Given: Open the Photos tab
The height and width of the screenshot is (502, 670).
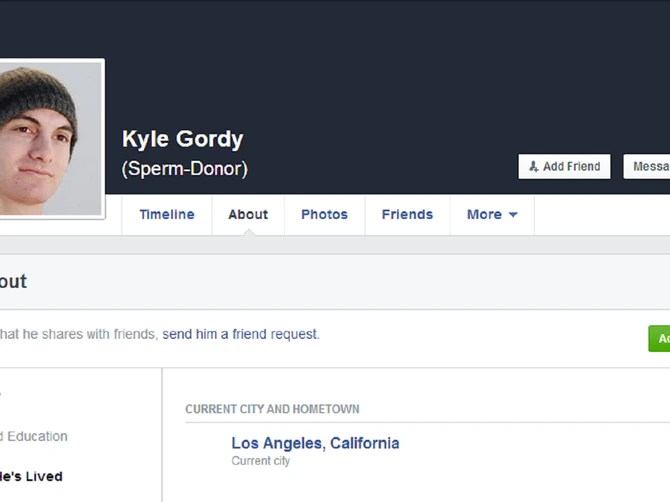Looking at the screenshot, I should tap(324, 214).
